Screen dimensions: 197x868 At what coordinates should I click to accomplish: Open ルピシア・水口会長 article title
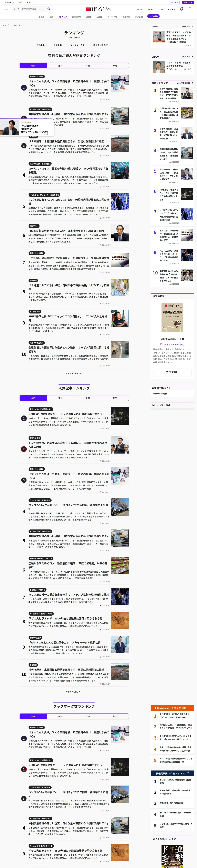click(69, 287)
